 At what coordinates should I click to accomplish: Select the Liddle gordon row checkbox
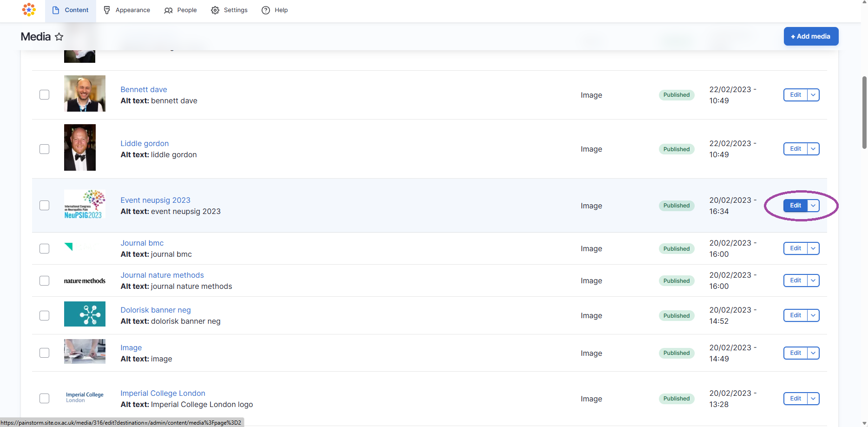coord(45,149)
